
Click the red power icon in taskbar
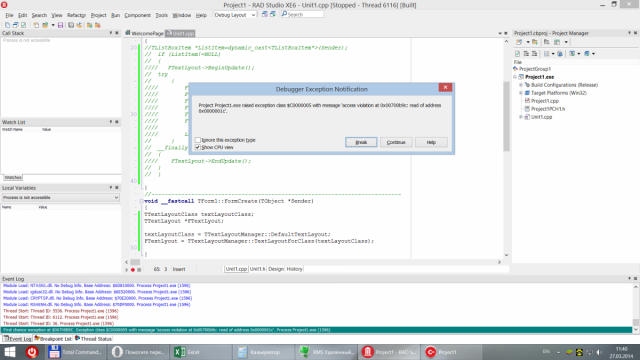pyautogui.click(x=32, y=352)
